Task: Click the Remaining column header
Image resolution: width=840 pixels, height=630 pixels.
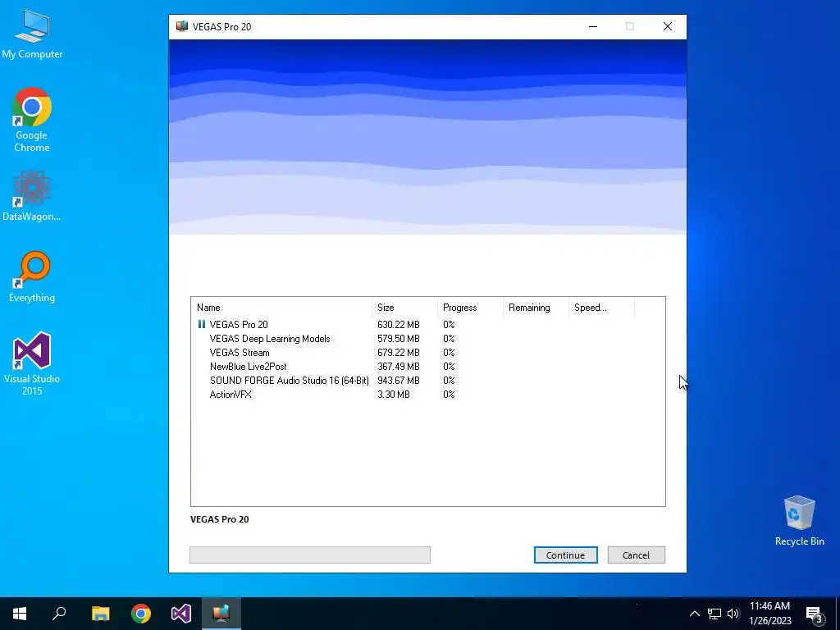Action: pyautogui.click(x=536, y=308)
